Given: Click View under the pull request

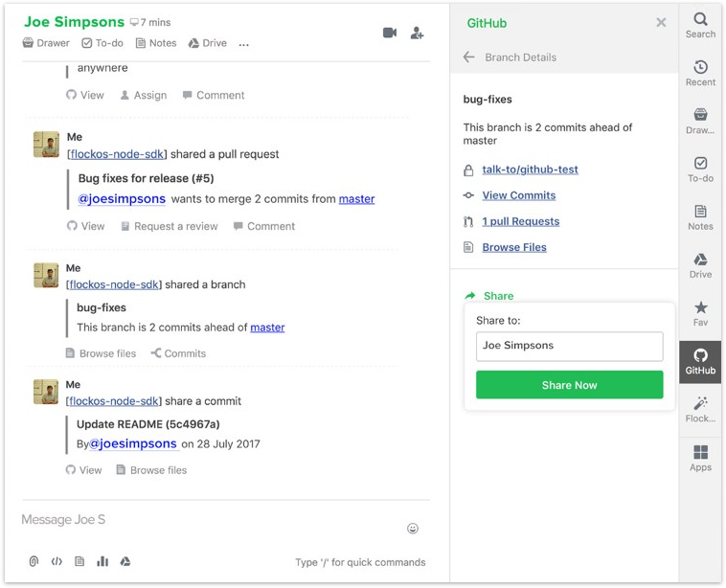Looking at the screenshot, I should (x=85, y=226).
